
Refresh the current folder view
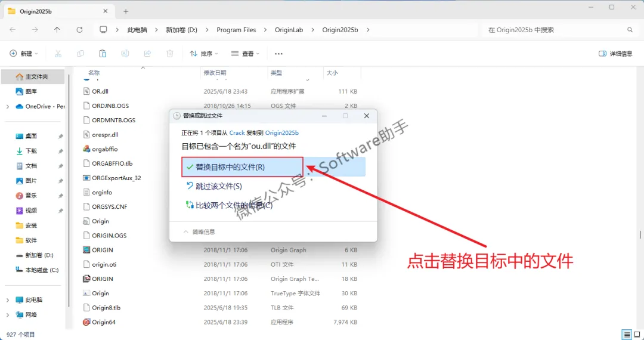point(80,30)
